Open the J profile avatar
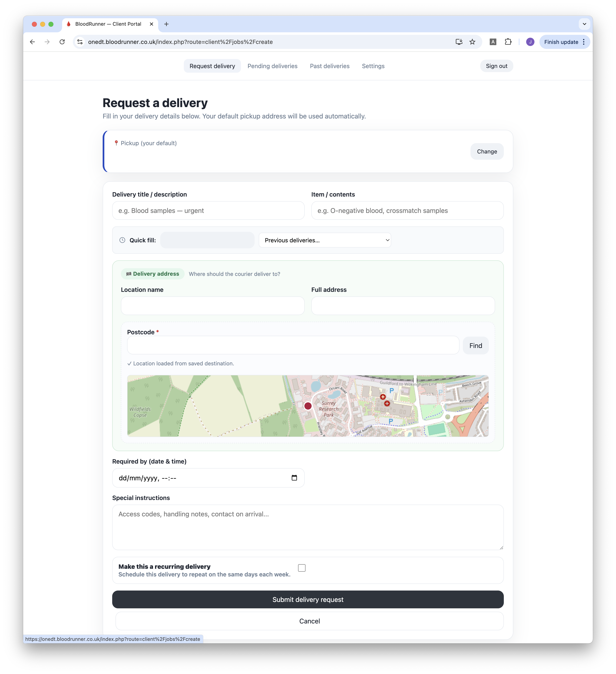Image resolution: width=616 pixels, height=674 pixels. tap(530, 42)
